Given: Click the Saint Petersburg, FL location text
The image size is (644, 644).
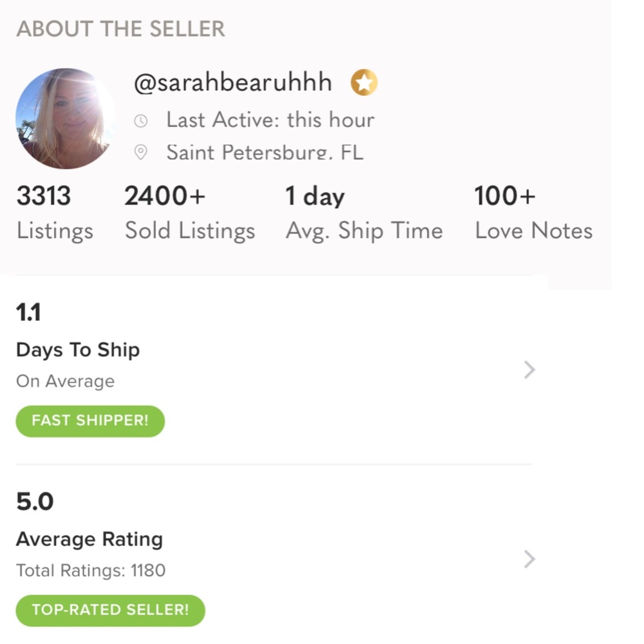Looking at the screenshot, I should click(265, 152).
